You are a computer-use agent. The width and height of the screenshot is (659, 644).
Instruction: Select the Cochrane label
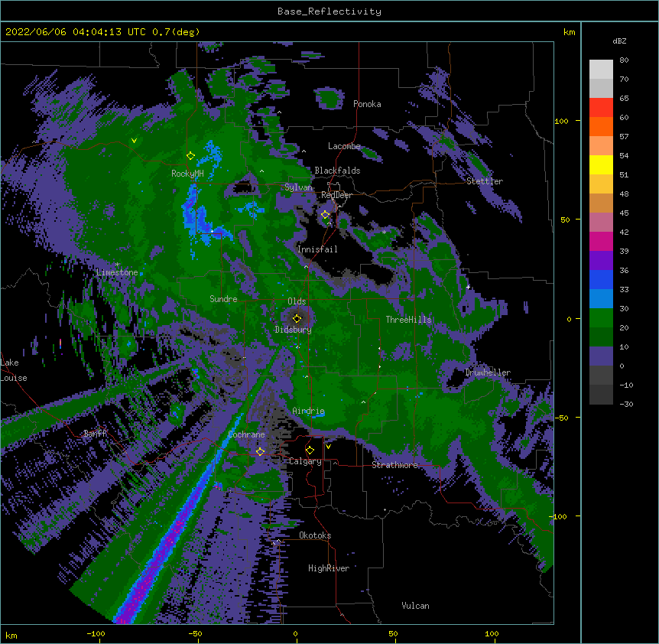pyautogui.click(x=246, y=434)
